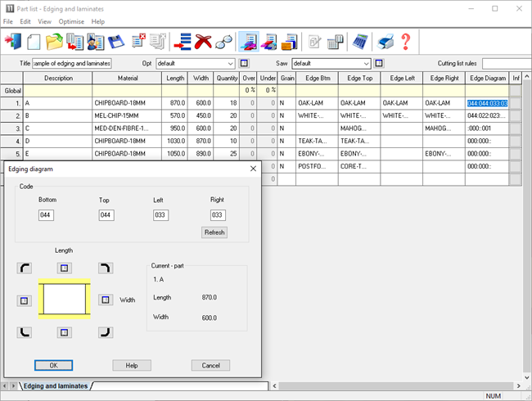Screen dimensions: 532x401
Task: Select the top-left corner shape icon
Action: (25, 268)
